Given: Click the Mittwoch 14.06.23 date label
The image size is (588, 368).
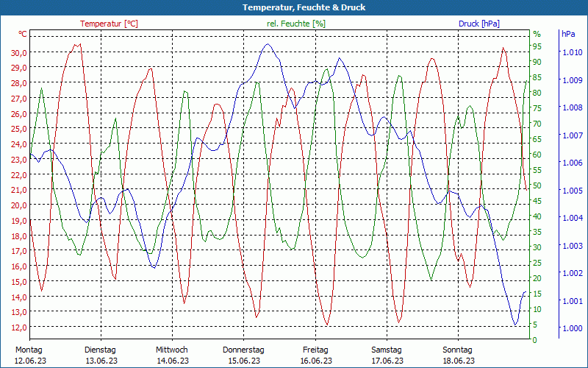Looking at the screenshot, I should (172, 355).
